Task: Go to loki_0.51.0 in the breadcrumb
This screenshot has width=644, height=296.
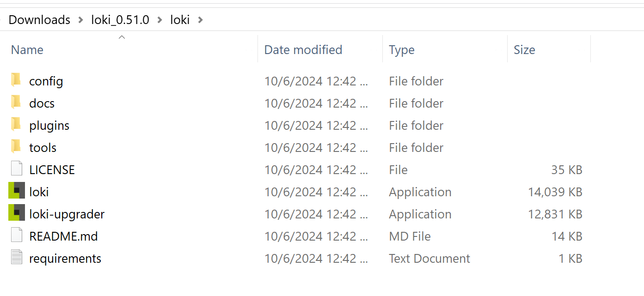Action: click(120, 20)
